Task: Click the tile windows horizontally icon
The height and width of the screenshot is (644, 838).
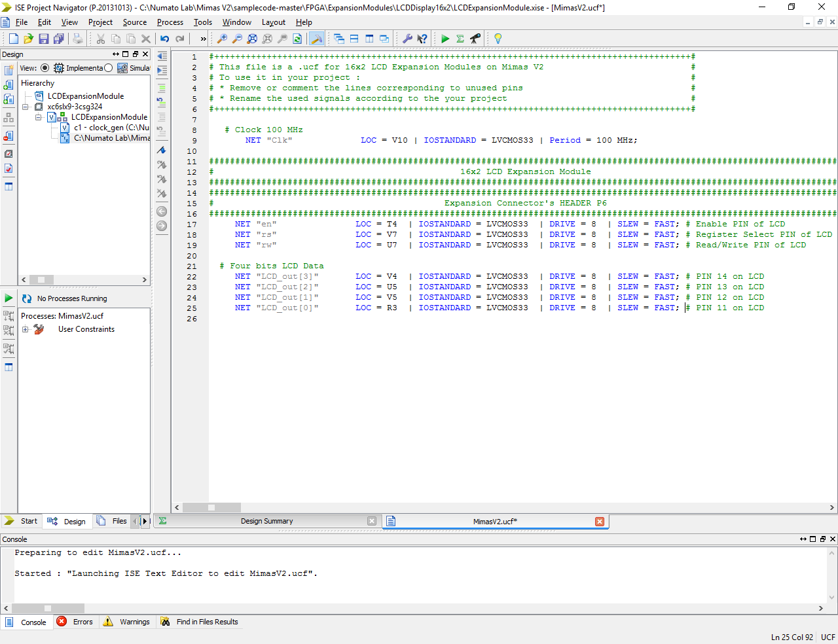Action: pos(354,39)
